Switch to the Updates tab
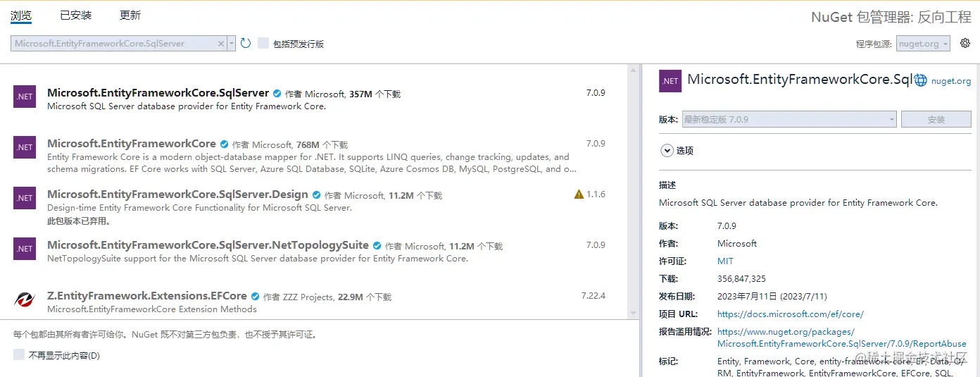980x377 pixels. (130, 15)
